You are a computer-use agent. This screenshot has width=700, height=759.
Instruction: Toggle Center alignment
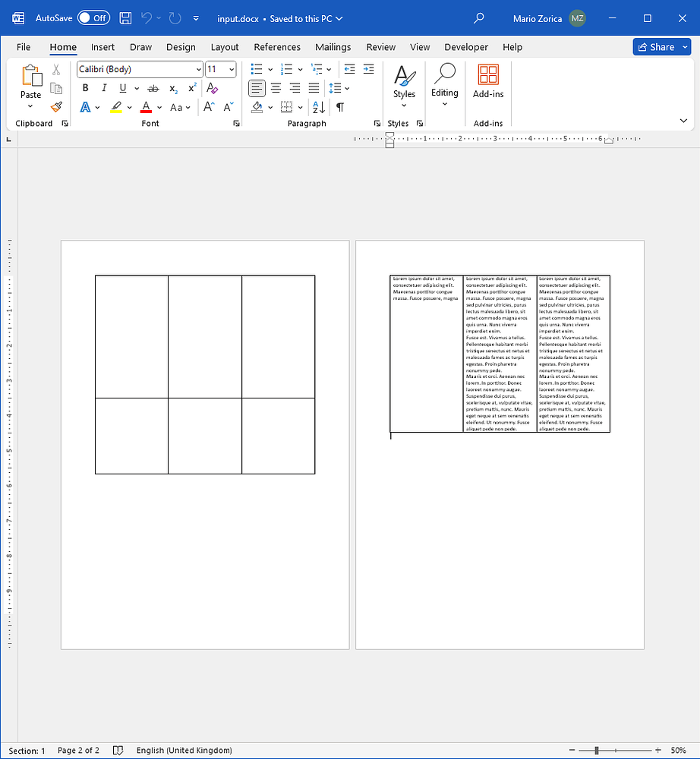pyautogui.click(x=276, y=88)
